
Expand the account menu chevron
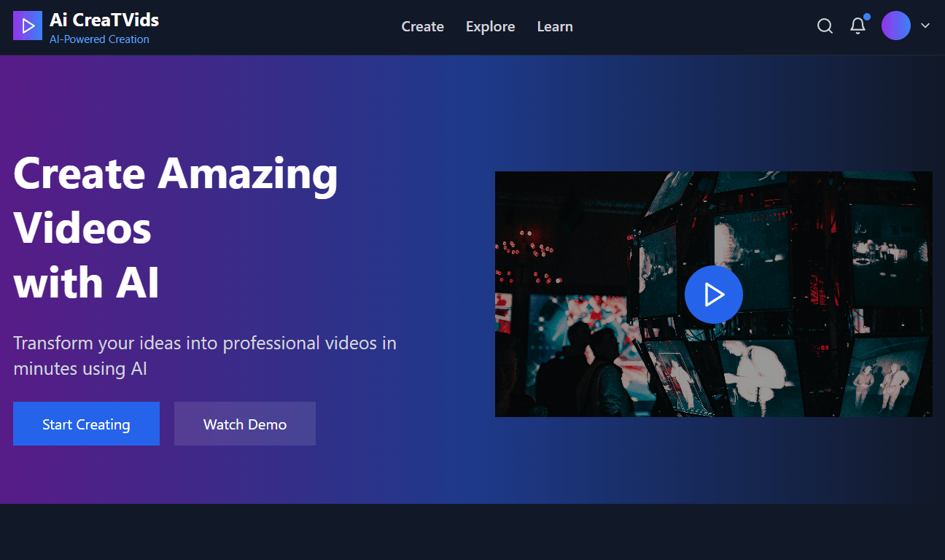pos(925,26)
